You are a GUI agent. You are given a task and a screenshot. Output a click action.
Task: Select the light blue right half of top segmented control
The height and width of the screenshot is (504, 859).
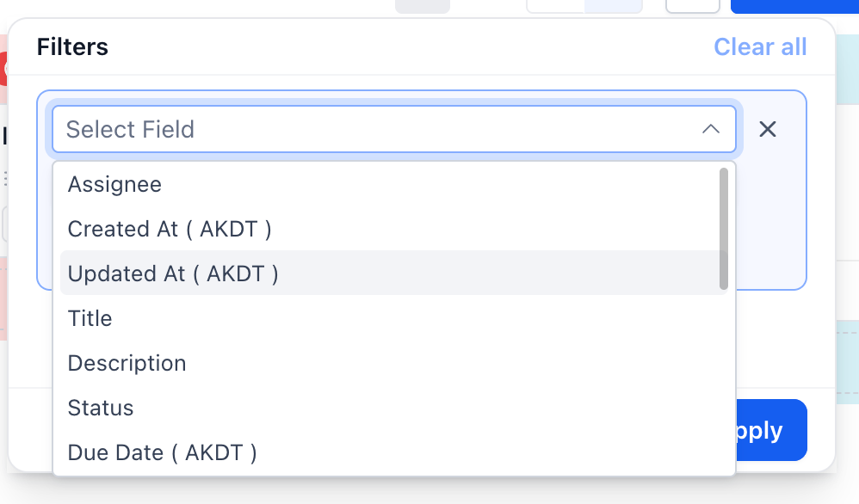(614, 6)
